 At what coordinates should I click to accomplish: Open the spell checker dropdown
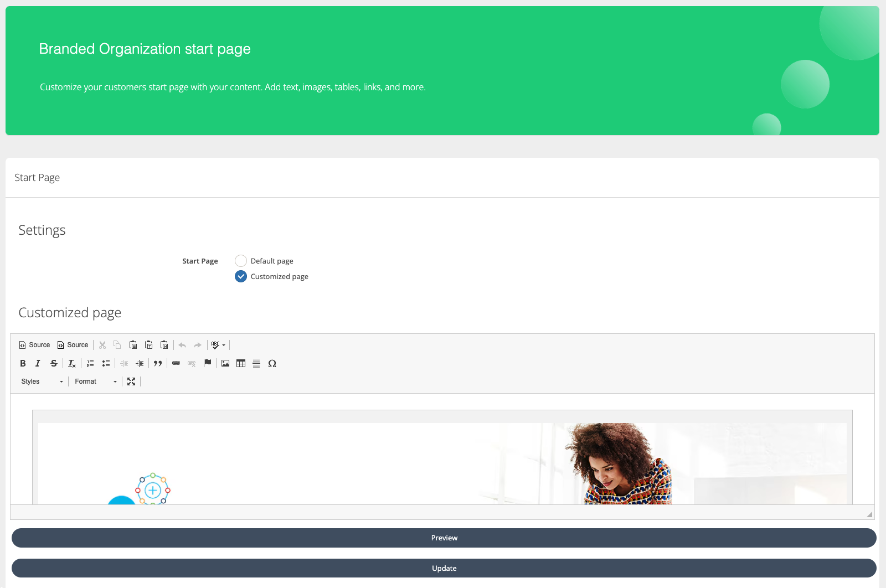[x=218, y=344]
